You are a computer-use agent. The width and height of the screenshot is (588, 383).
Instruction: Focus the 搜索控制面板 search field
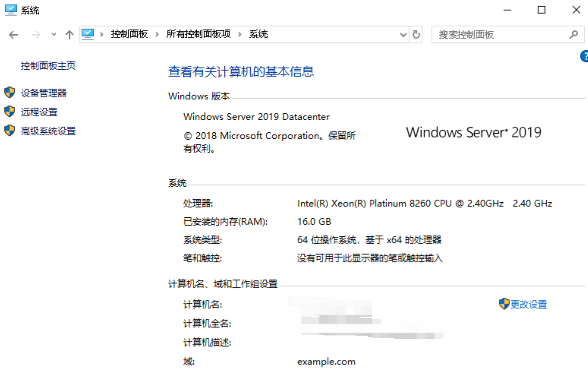point(501,35)
